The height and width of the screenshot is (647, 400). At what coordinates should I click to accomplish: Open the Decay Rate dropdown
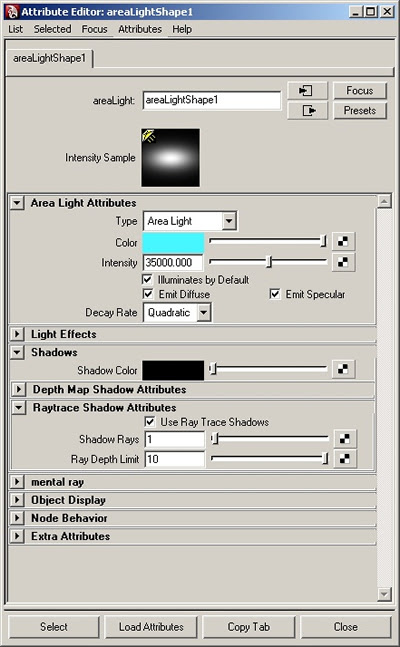click(x=177, y=312)
